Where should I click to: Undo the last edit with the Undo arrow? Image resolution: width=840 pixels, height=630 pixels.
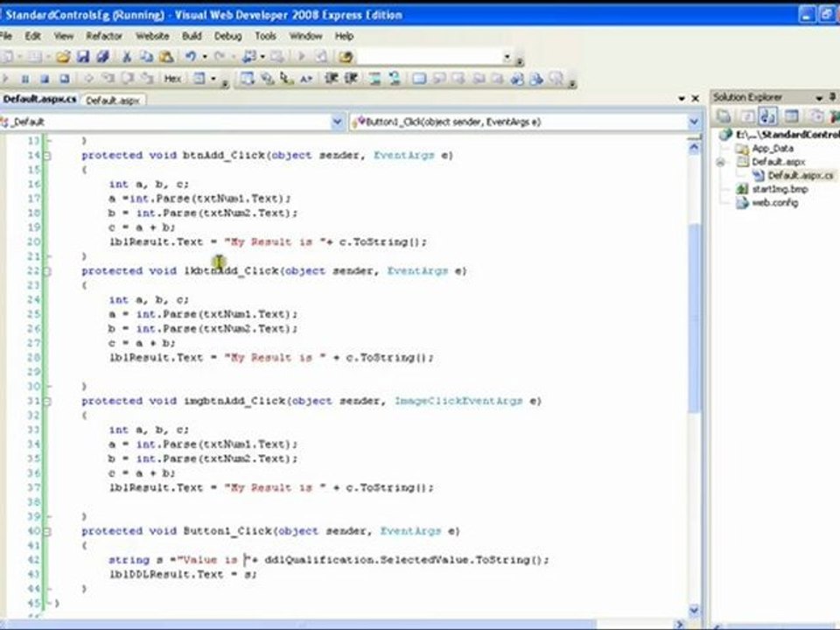point(190,56)
